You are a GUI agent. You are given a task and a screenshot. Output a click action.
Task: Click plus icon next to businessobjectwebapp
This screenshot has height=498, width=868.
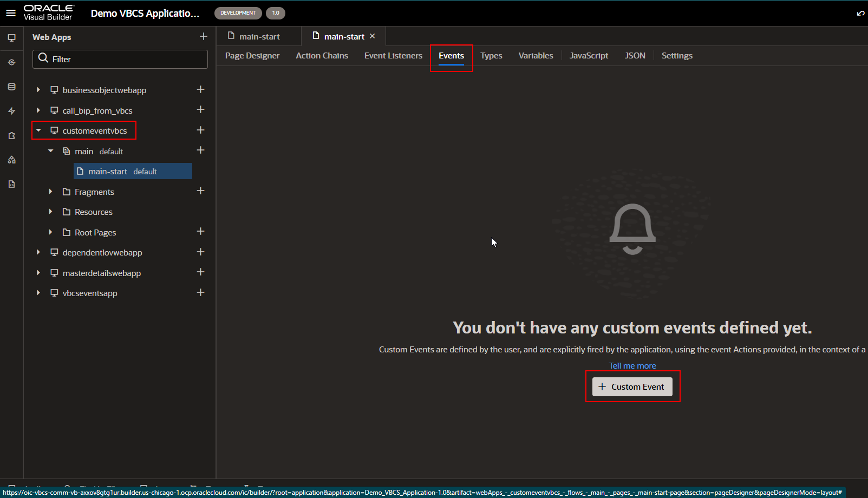tap(200, 89)
